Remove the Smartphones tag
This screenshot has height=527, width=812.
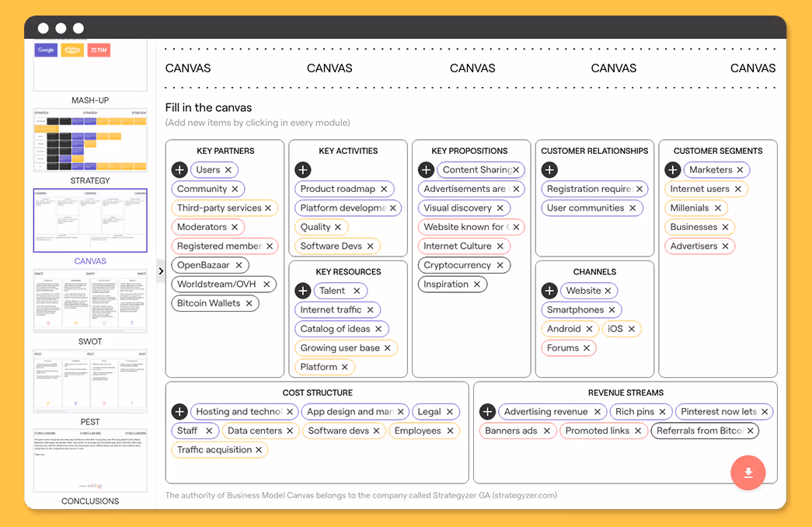click(x=612, y=310)
